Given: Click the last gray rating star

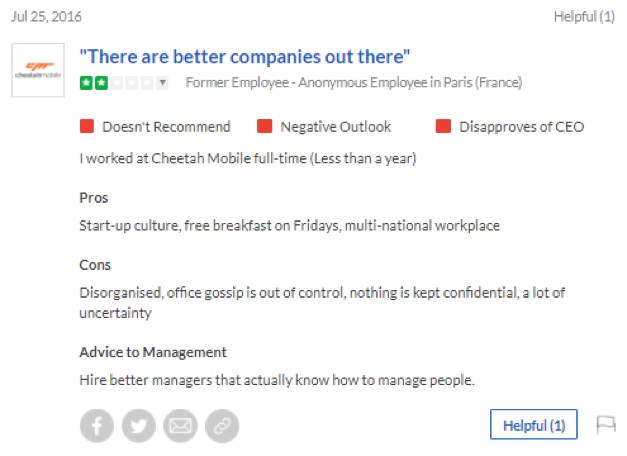Looking at the screenshot, I should coord(146,83).
